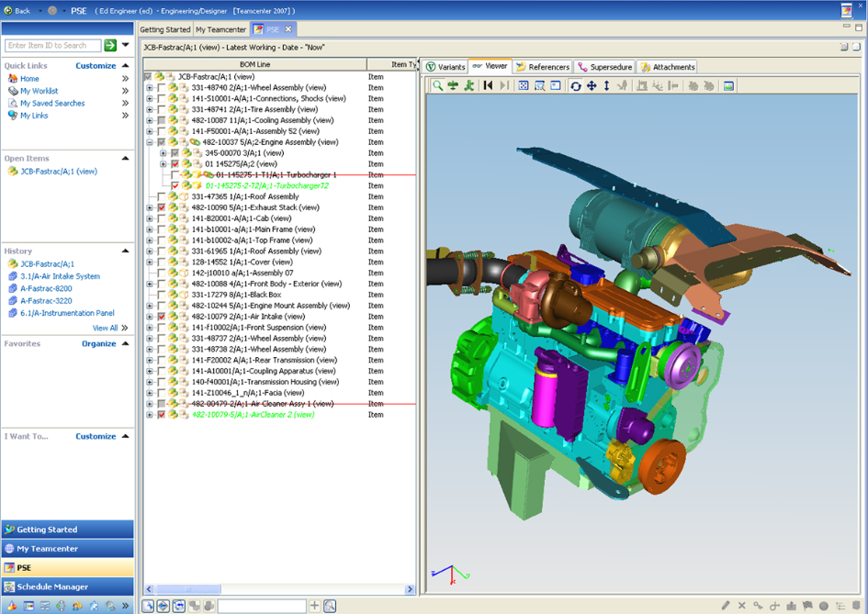Collapse the History section arrow
The image size is (868, 614).
click(126, 251)
